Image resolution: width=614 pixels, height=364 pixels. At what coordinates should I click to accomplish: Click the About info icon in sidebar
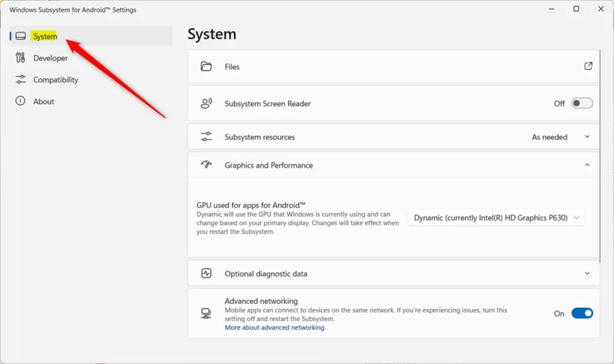tap(20, 101)
